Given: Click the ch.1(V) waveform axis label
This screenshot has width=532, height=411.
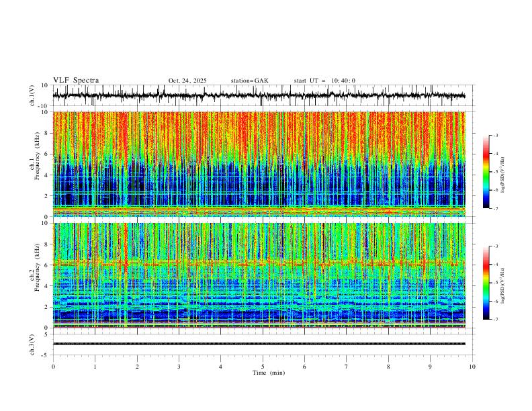Looking at the screenshot, I should pyautogui.click(x=32, y=95).
